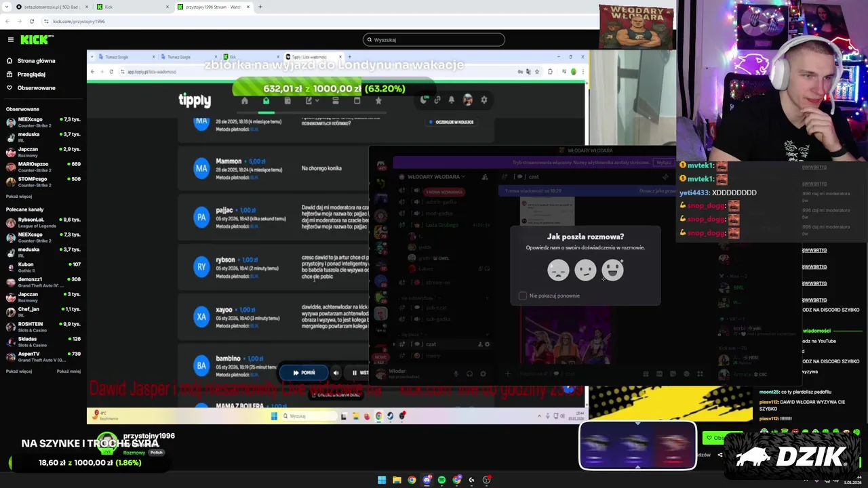Open ROSHTEIN recommended channel

pyautogui.click(x=43, y=327)
